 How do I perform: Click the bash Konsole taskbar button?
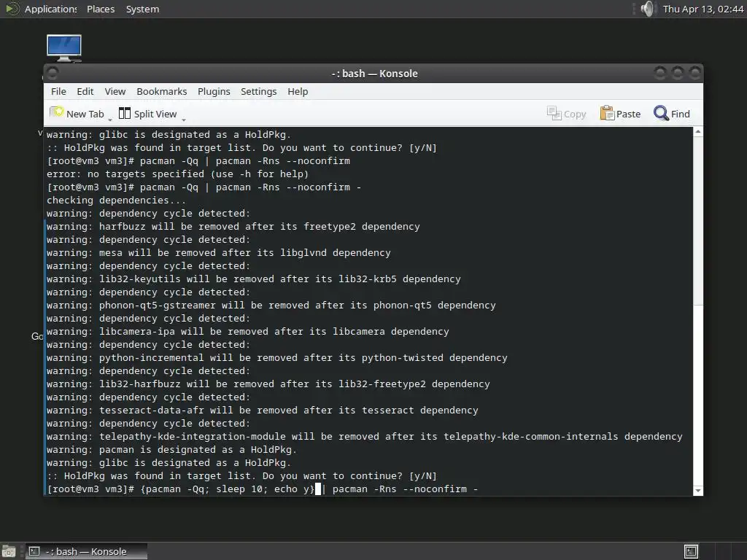click(86, 551)
